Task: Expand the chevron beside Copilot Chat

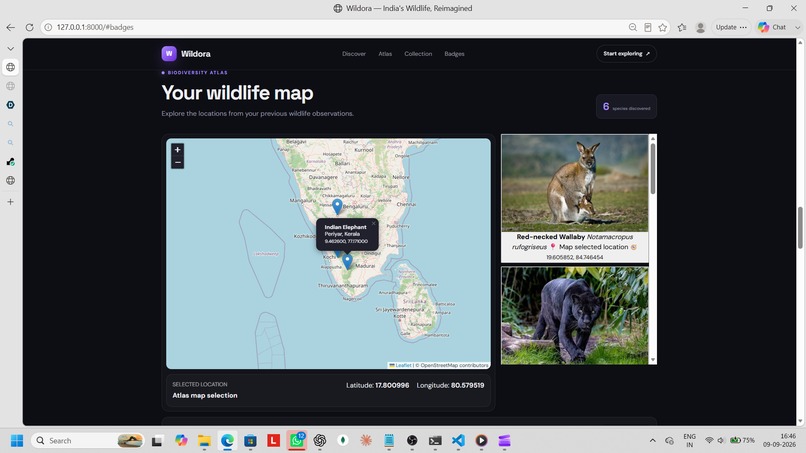Action: pyautogui.click(x=797, y=27)
